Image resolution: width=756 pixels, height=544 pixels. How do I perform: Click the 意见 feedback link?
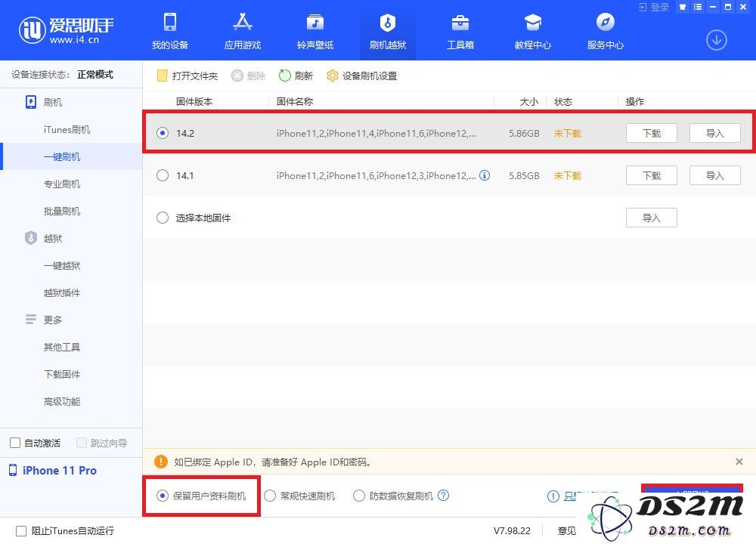tap(567, 530)
